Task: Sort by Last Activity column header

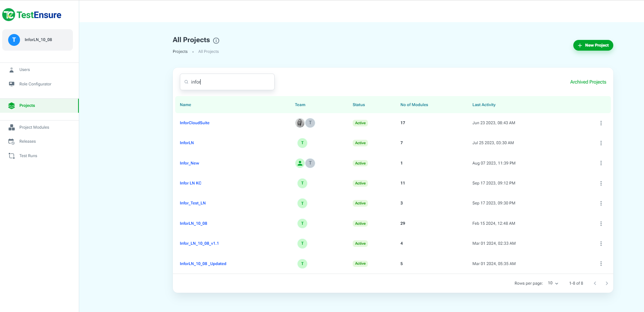Action: click(x=484, y=105)
